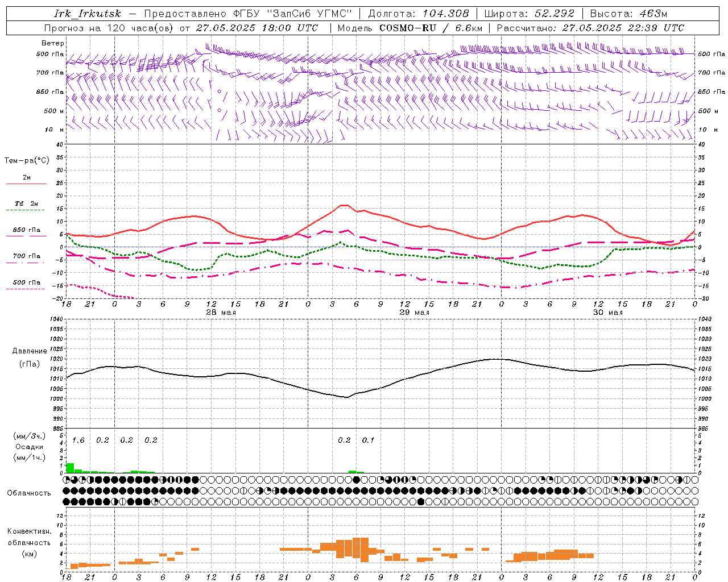The width and height of the screenshot is (728, 582).
Task: Click the left 985 pressure axis value
Action: [58, 429]
